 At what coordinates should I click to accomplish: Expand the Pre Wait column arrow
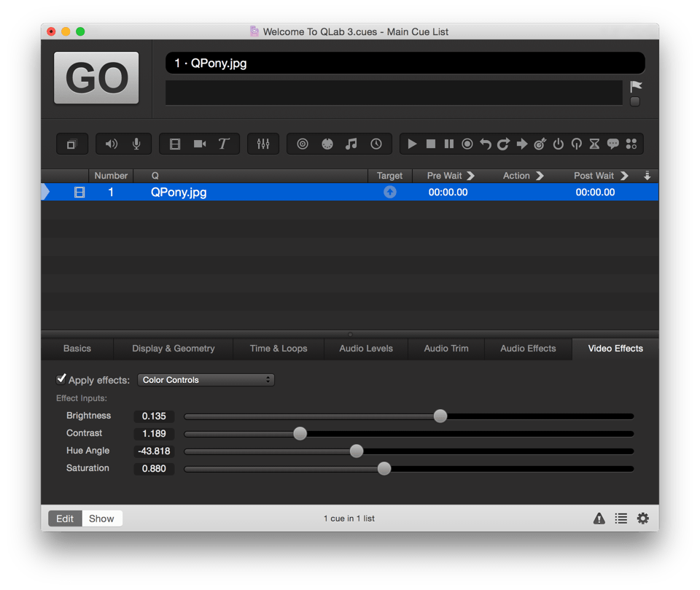click(x=470, y=176)
